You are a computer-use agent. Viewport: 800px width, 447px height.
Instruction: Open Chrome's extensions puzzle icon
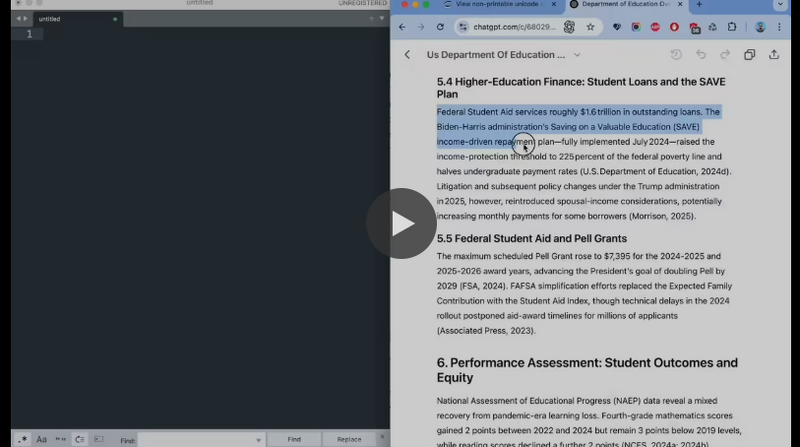[x=733, y=27]
